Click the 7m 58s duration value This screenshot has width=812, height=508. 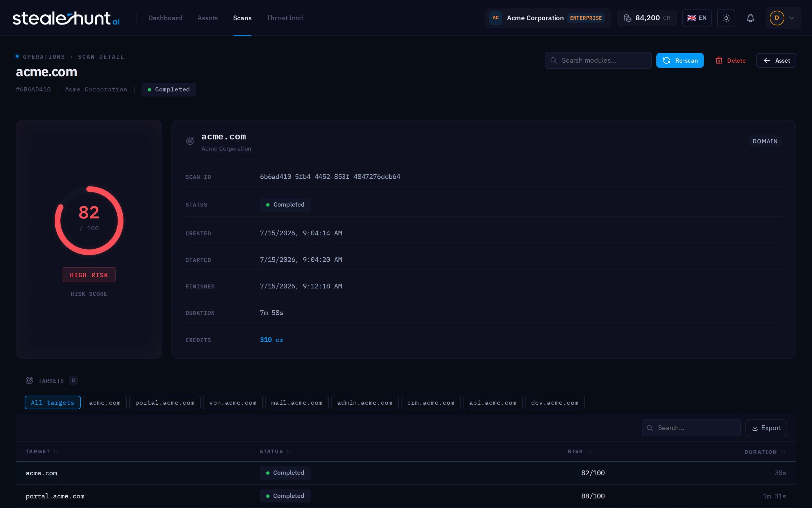(272, 313)
